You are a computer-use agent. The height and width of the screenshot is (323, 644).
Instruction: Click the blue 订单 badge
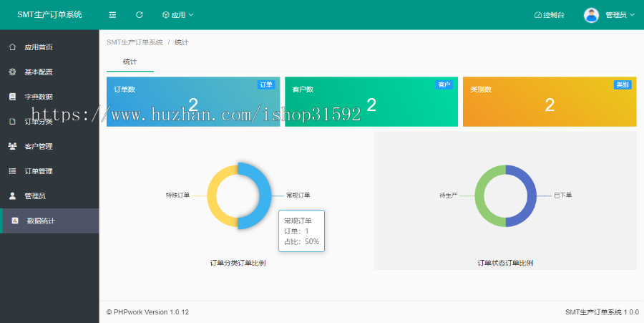(266, 85)
